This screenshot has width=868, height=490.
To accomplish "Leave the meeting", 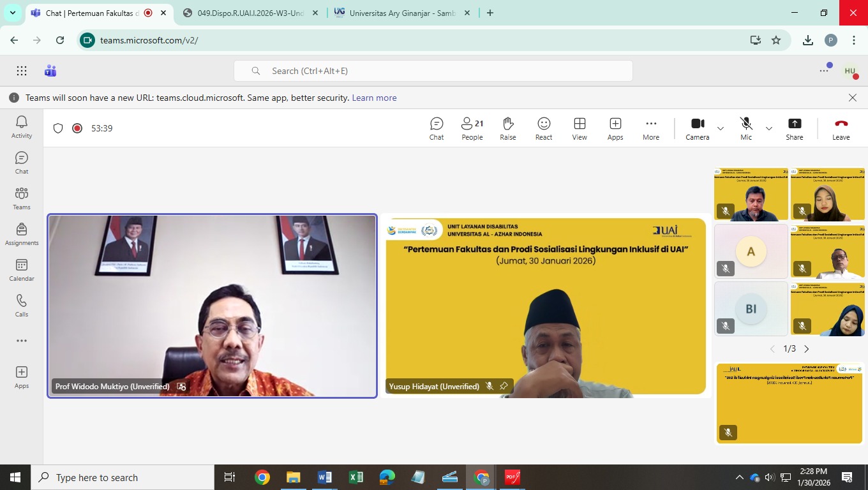I will (841, 128).
